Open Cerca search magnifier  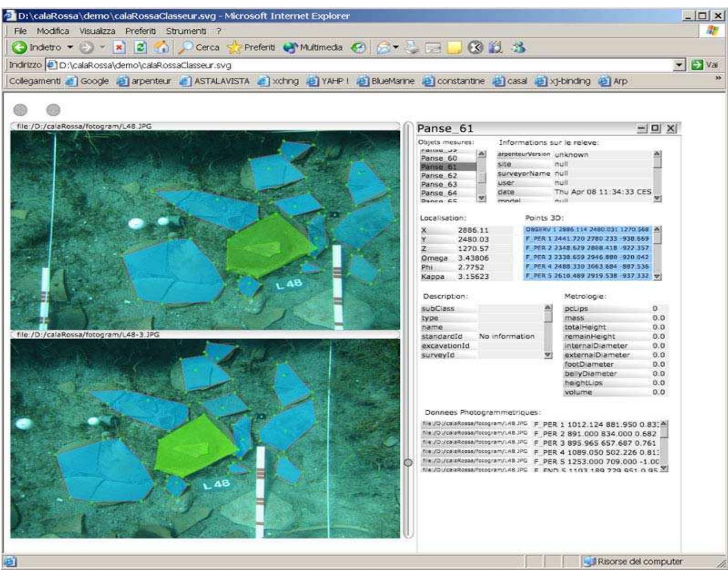[185, 48]
